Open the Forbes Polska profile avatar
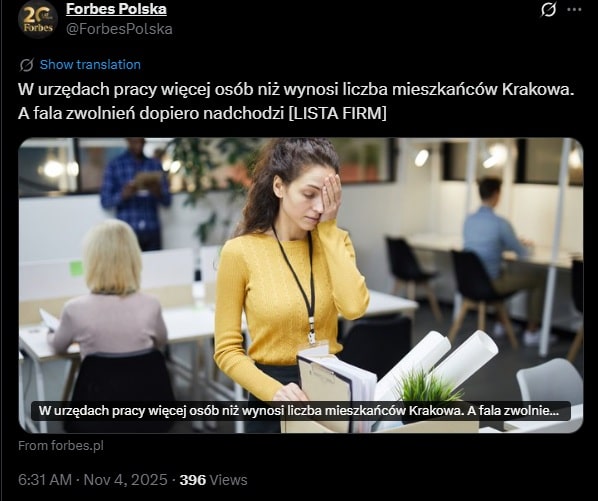The image size is (598, 501). [38, 19]
